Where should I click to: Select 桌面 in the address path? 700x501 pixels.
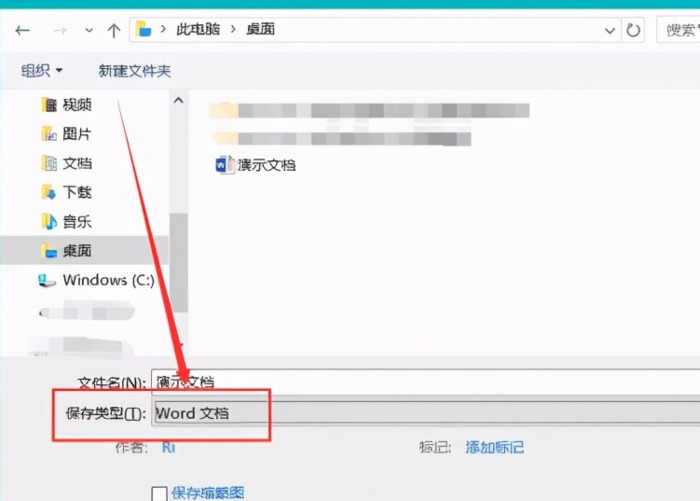(x=261, y=29)
